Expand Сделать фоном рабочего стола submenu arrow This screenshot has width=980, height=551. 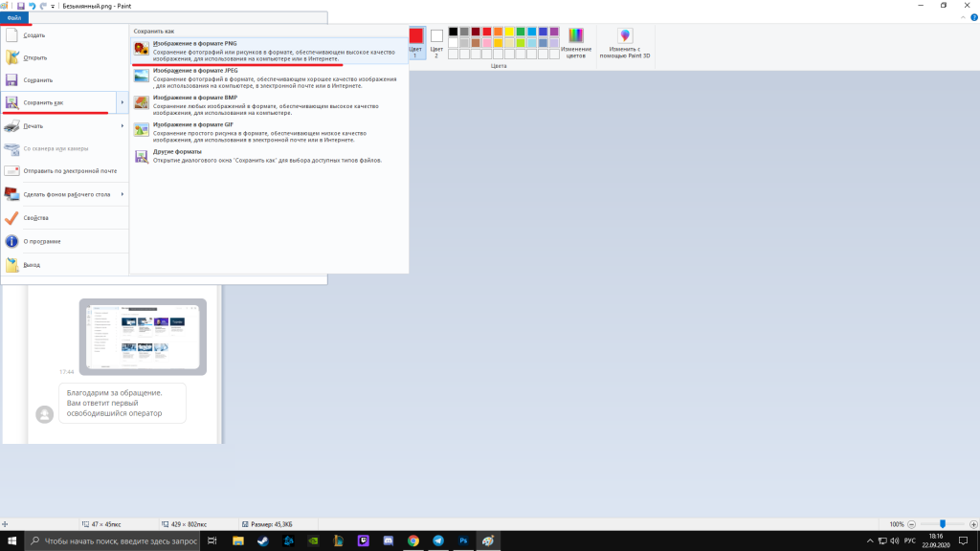(x=122, y=194)
